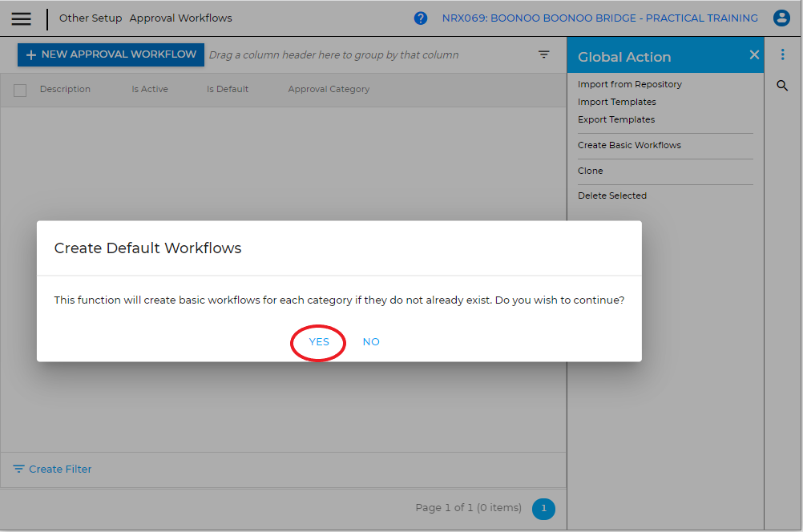Viewport: 803px width, 532px height.
Task: Select Export Templates option
Action: click(x=616, y=119)
